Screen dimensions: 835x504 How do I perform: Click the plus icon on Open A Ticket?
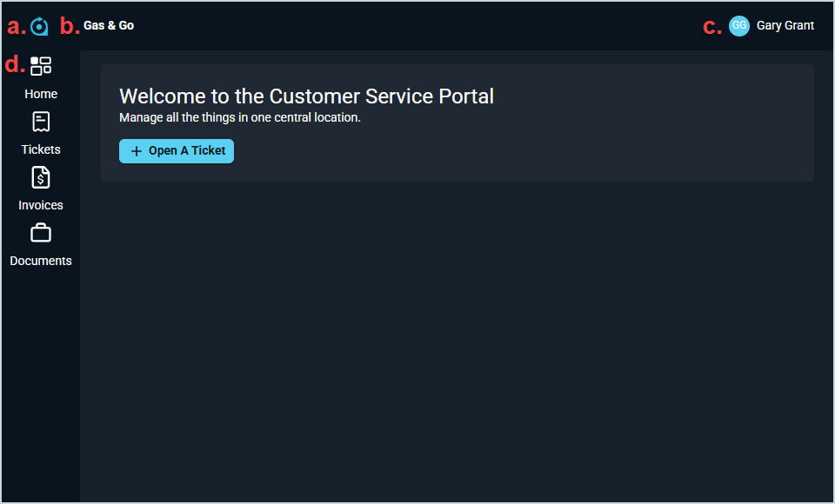pos(136,151)
